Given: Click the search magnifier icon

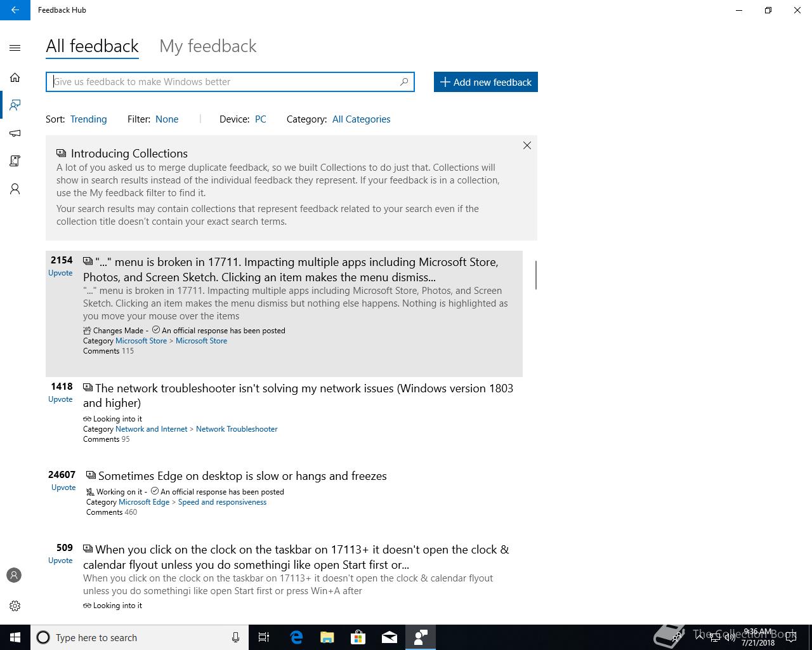Looking at the screenshot, I should [404, 82].
